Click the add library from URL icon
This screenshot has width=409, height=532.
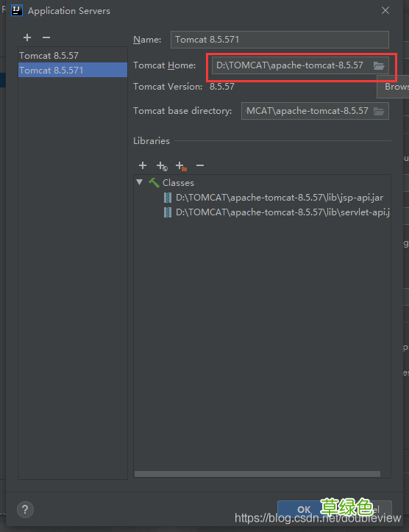click(x=162, y=166)
